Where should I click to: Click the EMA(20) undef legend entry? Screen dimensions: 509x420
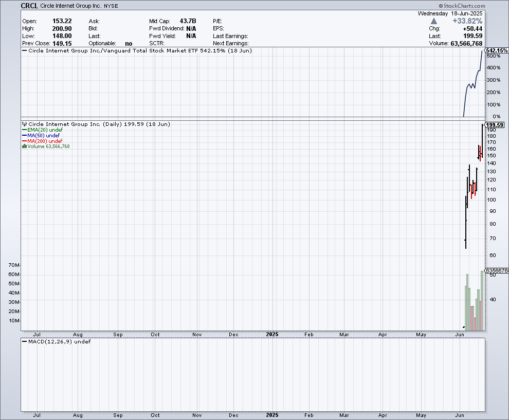pyautogui.click(x=43, y=130)
